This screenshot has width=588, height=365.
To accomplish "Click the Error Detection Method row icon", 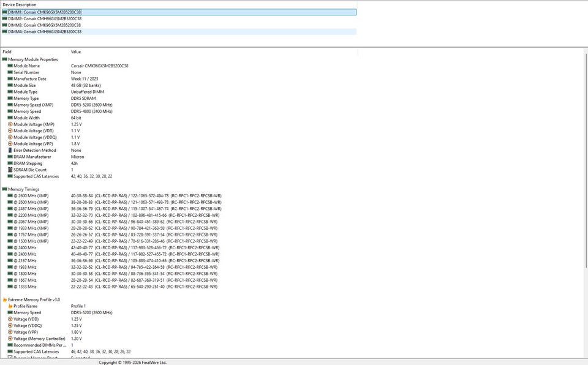I will [10, 151].
